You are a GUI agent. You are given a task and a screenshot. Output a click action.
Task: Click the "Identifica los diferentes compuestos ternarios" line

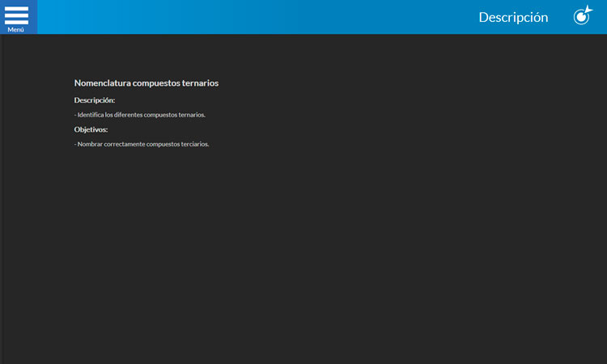[x=140, y=115]
